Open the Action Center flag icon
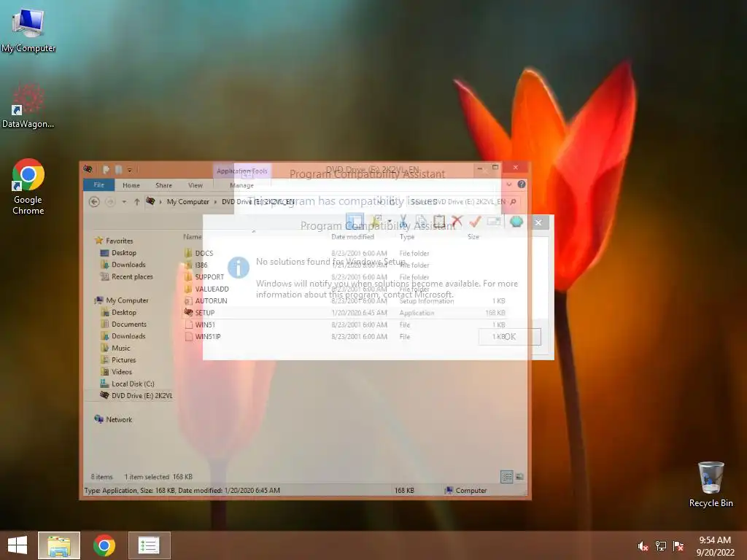The image size is (747, 560). tap(678, 546)
